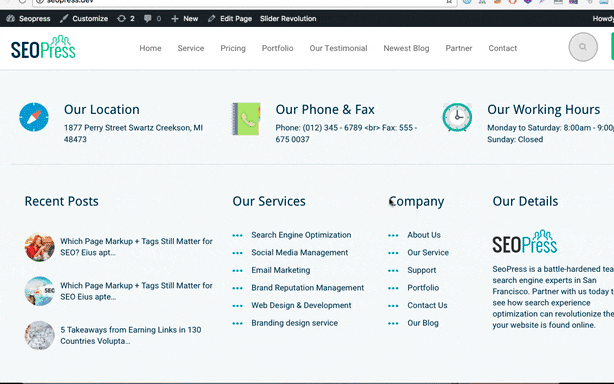Viewport: 614px width, 384px height.
Task: Open Search Engine Optimization service link
Action: (x=301, y=235)
